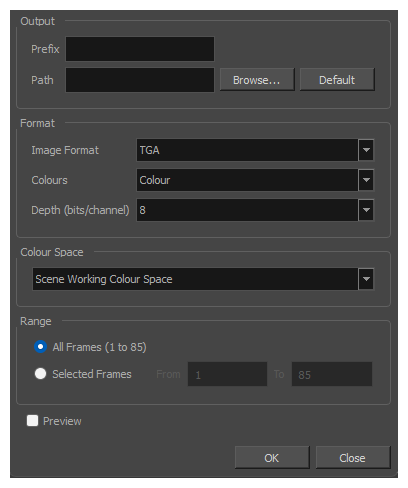The height and width of the screenshot is (488, 408).
Task: Open the Depth (bits/channel) combo showing 8
Action: point(255,210)
